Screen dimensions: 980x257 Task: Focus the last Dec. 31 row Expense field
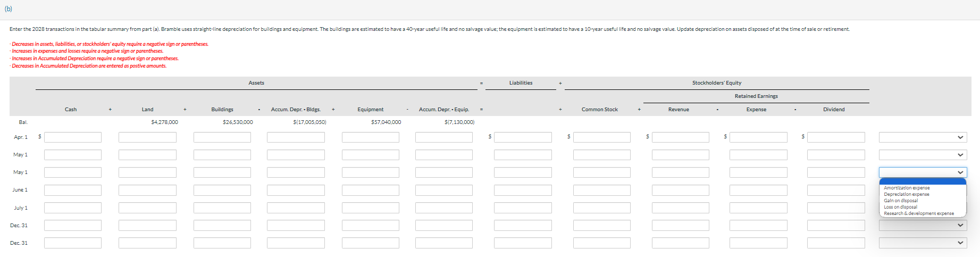[758, 243]
